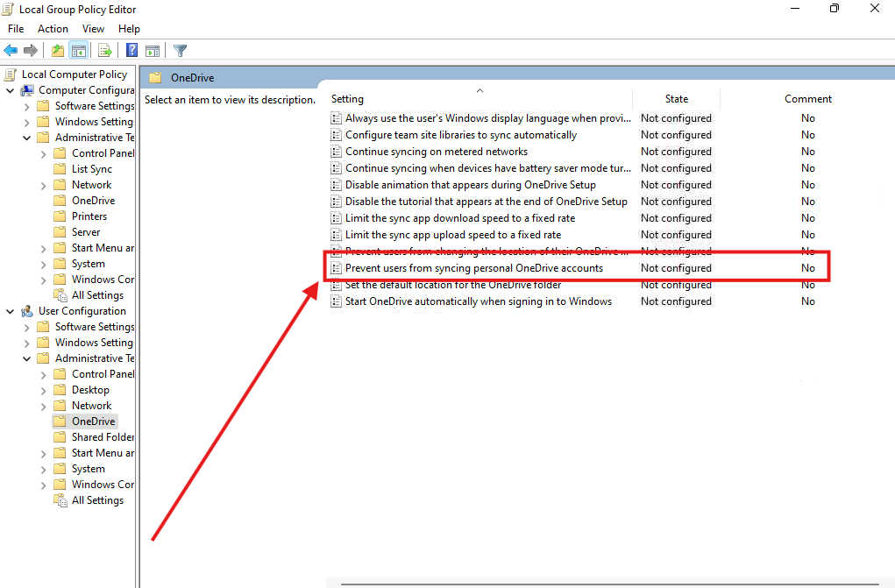This screenshot has width=895, height=588.
Task: Expand Network under Computer Configuration
Action: point(43,185)
